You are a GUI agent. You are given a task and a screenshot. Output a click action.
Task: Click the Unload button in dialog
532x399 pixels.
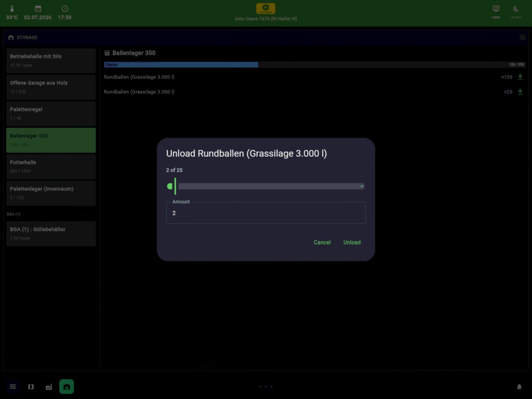(x=352, y=242)
